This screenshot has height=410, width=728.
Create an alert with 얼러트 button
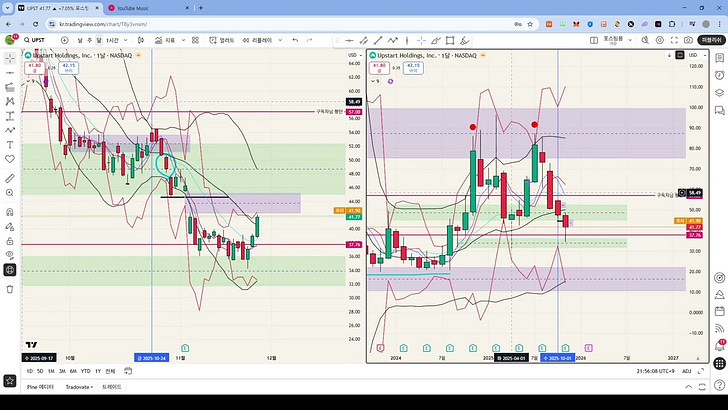point(222,40)
